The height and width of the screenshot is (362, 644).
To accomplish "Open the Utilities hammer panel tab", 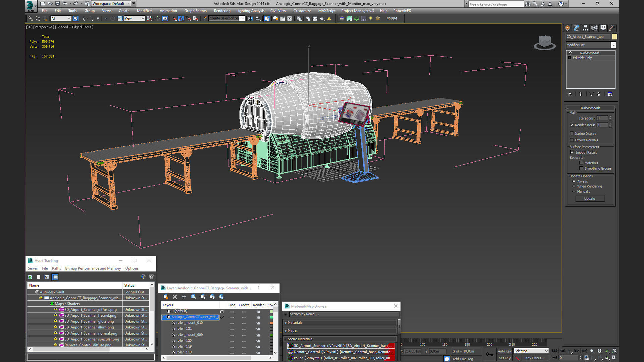I will [612, 28].
